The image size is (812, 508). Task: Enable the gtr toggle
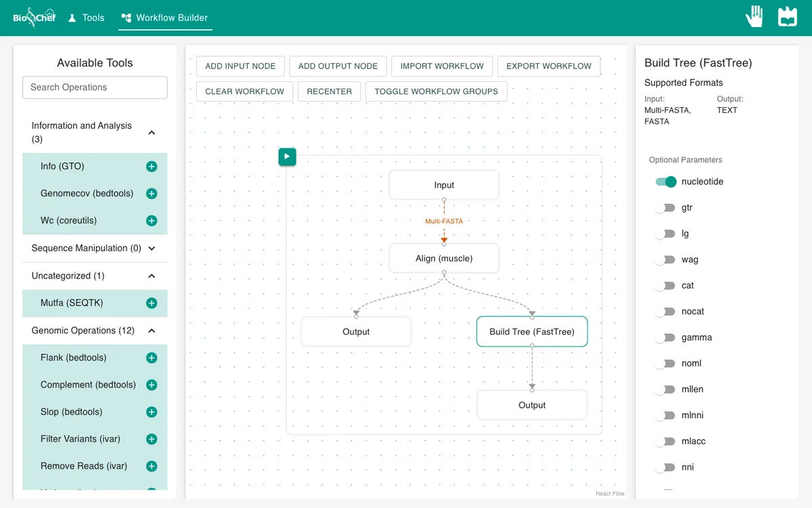tap(665, 208)
